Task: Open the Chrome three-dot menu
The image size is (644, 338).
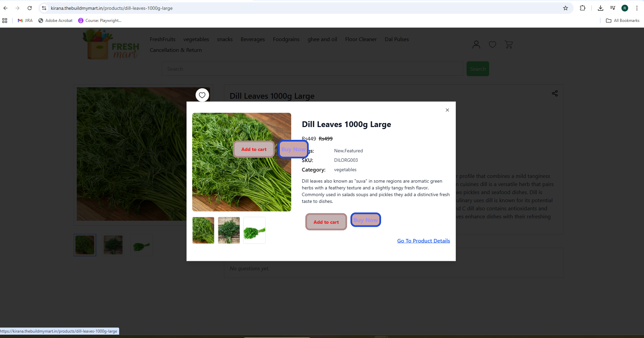Action: tap(637, 8)
